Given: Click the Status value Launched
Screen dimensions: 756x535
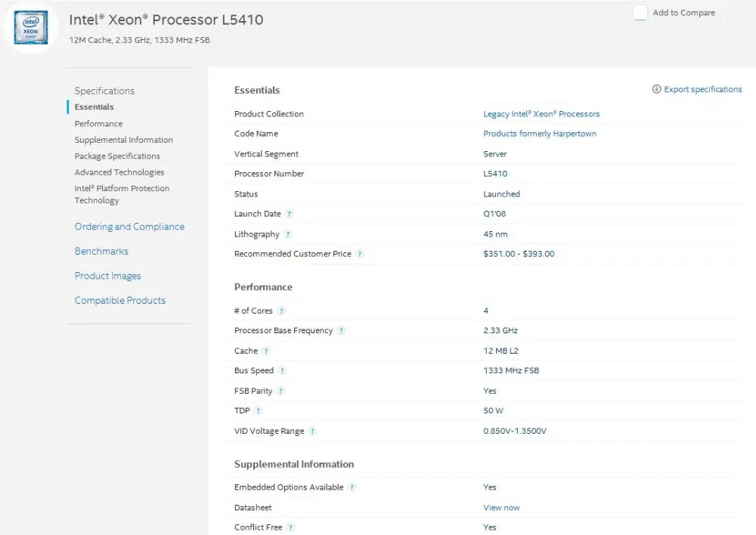Looking at the screenshot, I should pyautogui.click(x=501, y=194).
